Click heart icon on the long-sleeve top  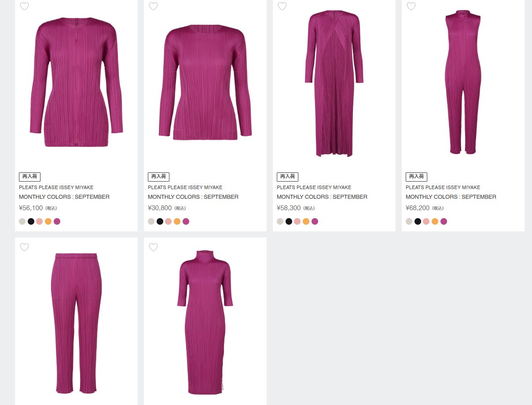(x=153, y=6)
